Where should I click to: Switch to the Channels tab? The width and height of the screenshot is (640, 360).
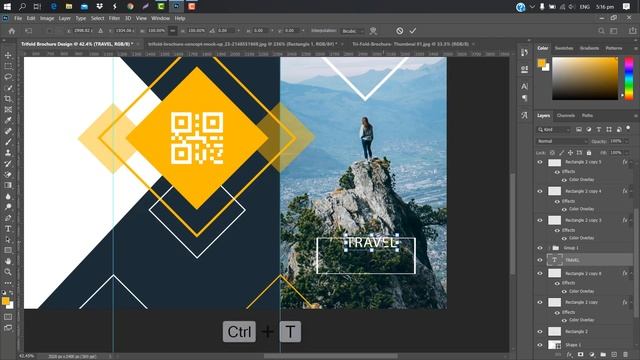coord(566,116)
